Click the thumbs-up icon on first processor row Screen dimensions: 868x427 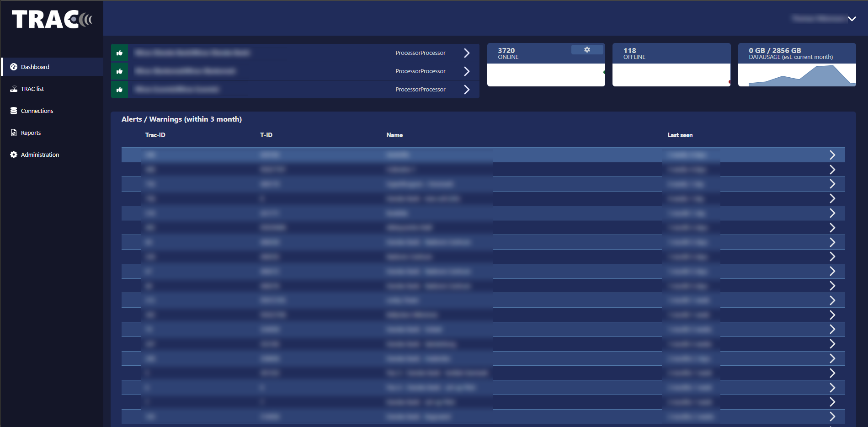tap(119, 53)
